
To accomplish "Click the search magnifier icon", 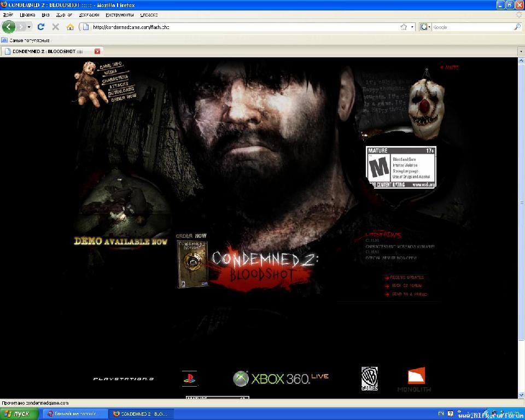I will (517, 27).
